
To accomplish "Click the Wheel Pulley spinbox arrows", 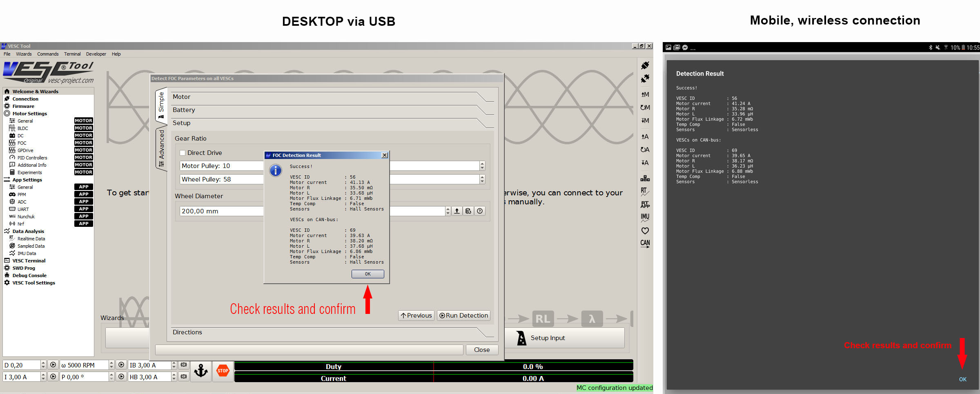I will pos(482,179).
